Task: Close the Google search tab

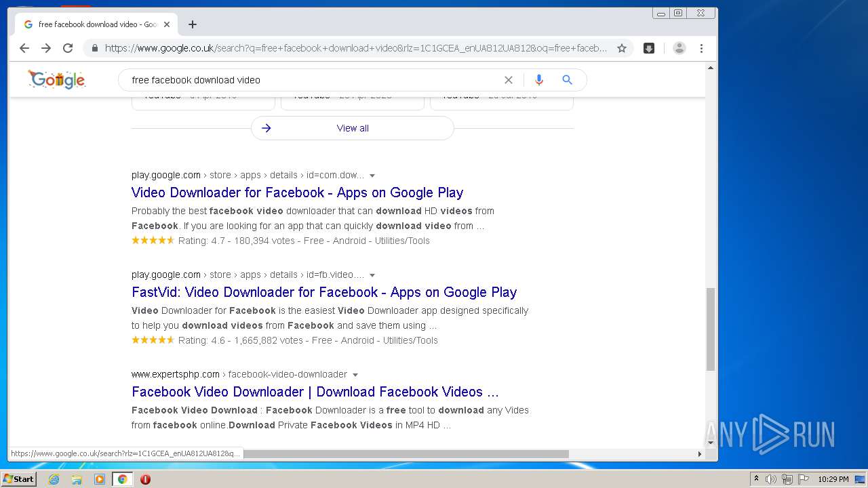Action: click(x=167, y=24)
